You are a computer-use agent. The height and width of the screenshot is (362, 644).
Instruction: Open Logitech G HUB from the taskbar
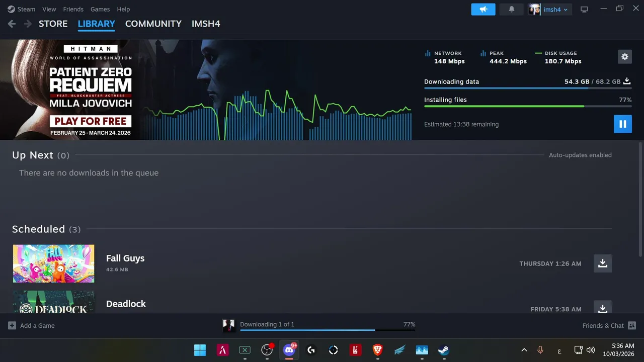tap(311, 350)
